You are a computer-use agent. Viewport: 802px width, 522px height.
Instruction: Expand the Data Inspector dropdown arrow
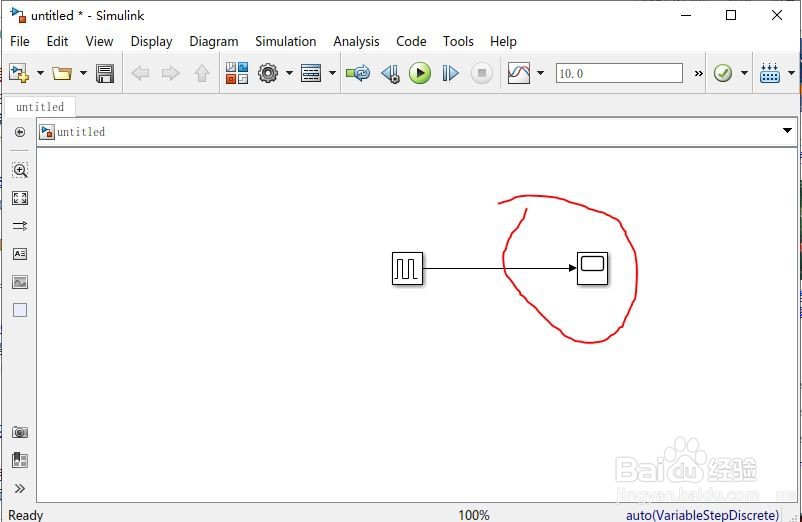[x=540, y=73]
